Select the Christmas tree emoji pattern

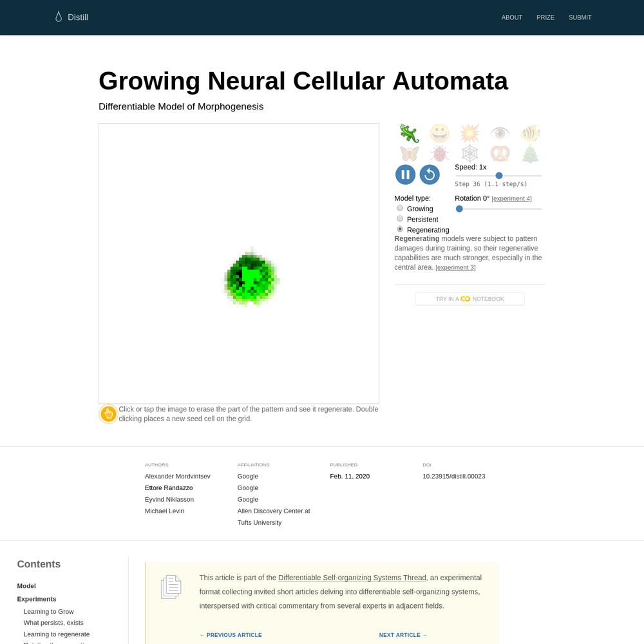pyautogui.click(x=530, y=154)
